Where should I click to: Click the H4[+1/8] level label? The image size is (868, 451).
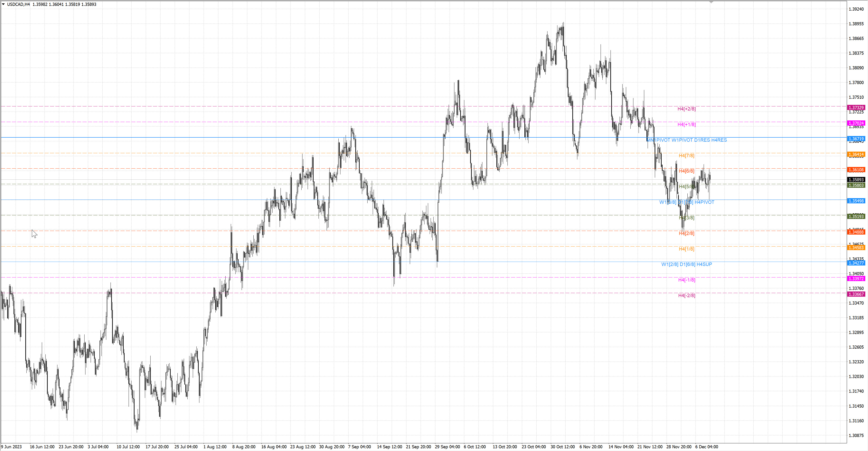click(686, 124)
